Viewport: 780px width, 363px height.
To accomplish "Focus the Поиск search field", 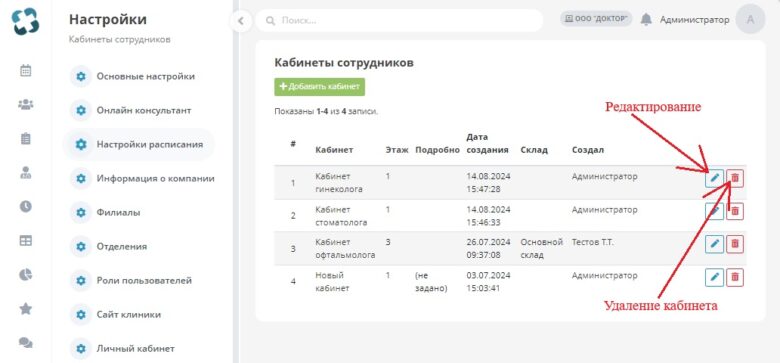I will click(x=399, y=21).
